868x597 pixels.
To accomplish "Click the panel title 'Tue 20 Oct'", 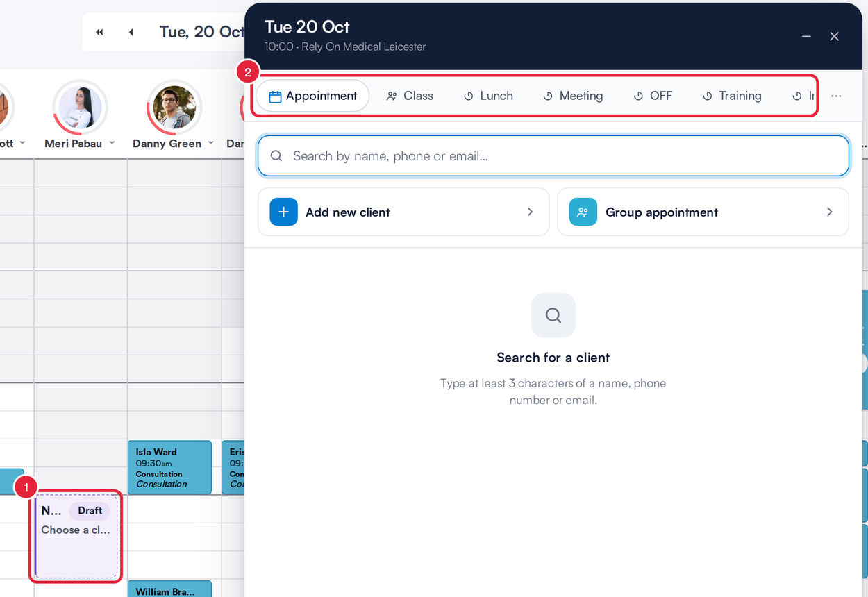I will [x=307, y=27].
